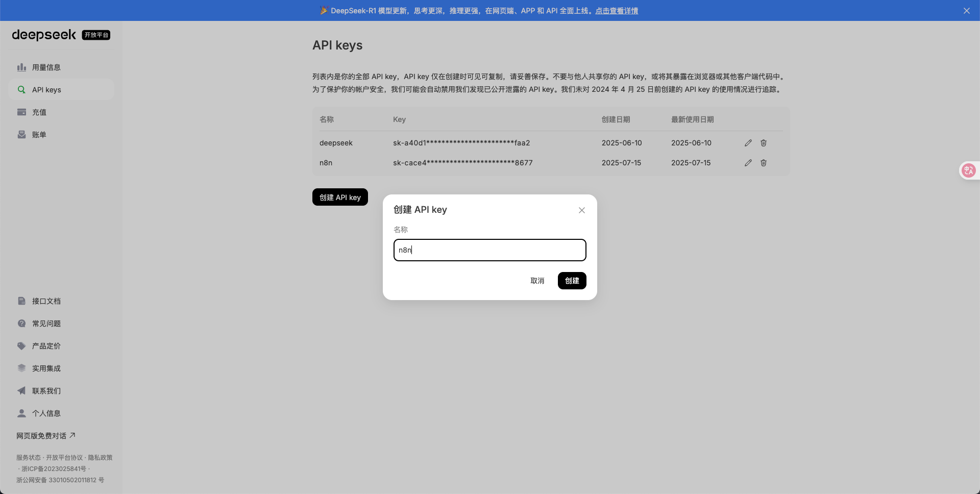Edit the n8n key name with pencil icon
Image resolution: width=980 pixels, height=494 pixels.
click(x=748, y=163)
